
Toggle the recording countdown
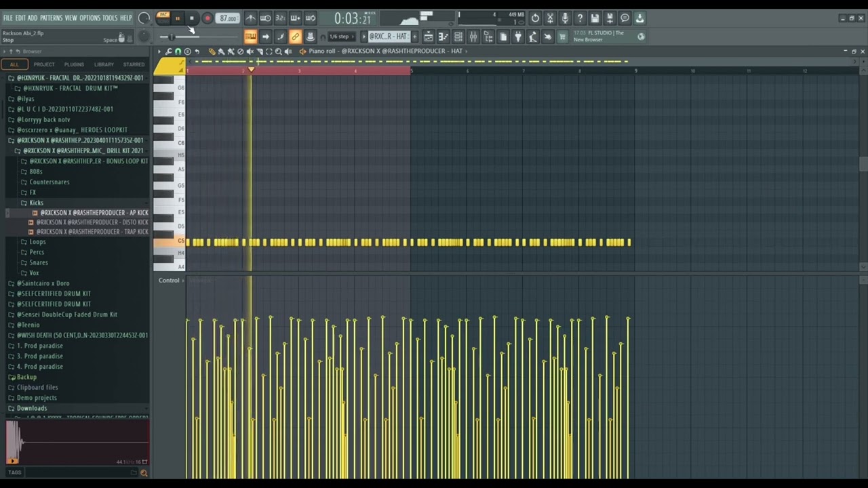[280, 18]
